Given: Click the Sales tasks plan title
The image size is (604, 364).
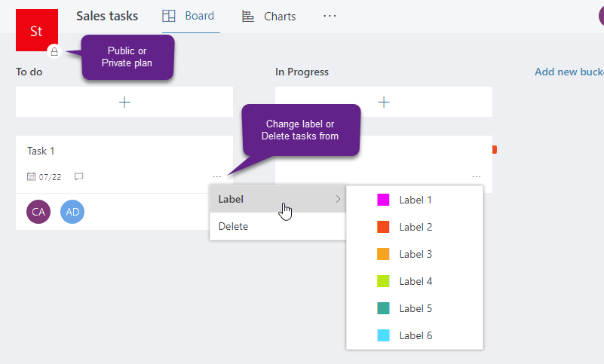Looking at the screenshot, I should click(x=107, y=16).
